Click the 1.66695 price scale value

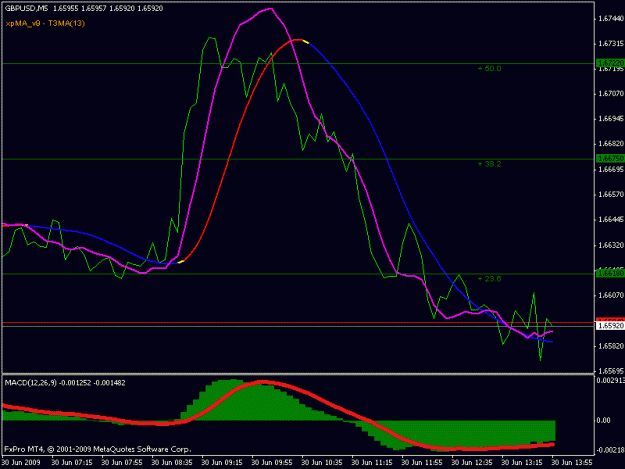coord(611,169)
